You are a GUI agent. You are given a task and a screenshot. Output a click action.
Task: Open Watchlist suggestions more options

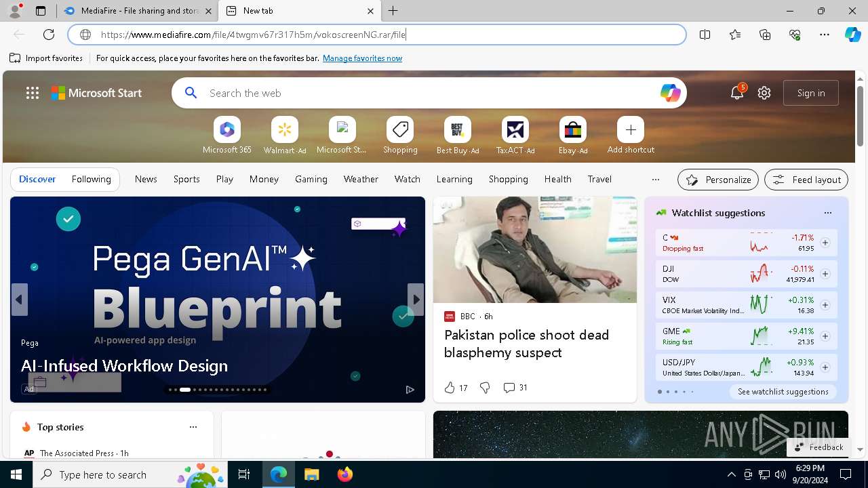pyautogui.click(x=827, y=213)
